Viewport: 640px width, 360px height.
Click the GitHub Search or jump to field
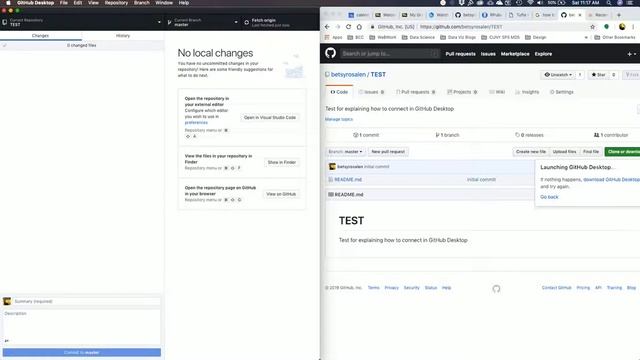pyautogui.click(x=390, y=53)
